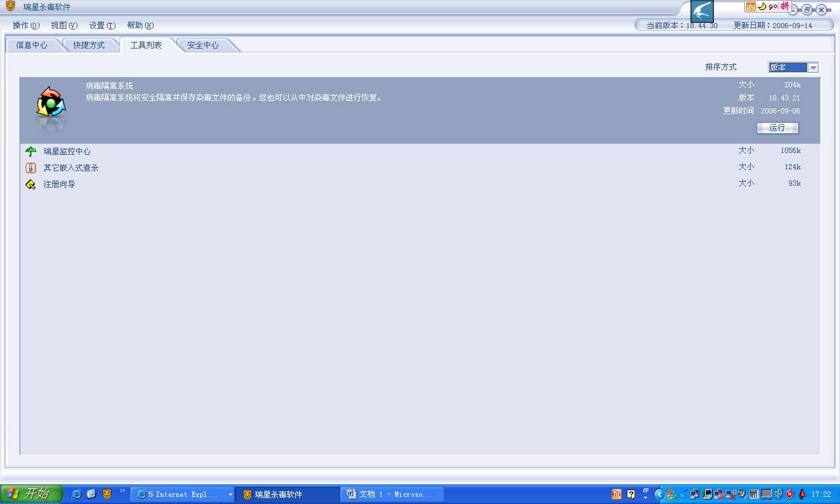840x504 pixels.
Task: Open the 操作(O) menu
Action: [x=26, y=26]
